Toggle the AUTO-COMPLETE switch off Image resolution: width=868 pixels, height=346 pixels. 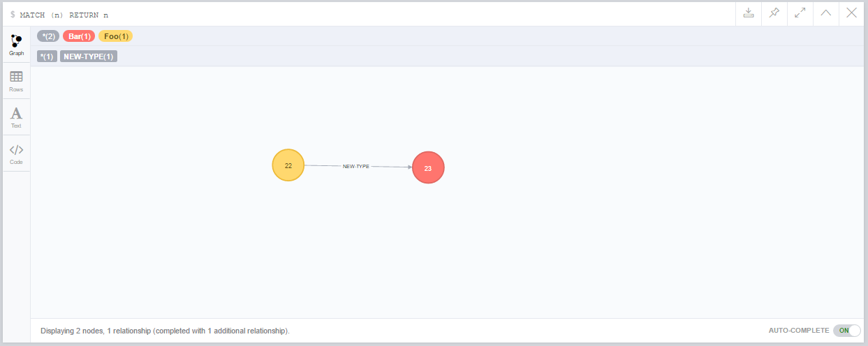point(846,331)
